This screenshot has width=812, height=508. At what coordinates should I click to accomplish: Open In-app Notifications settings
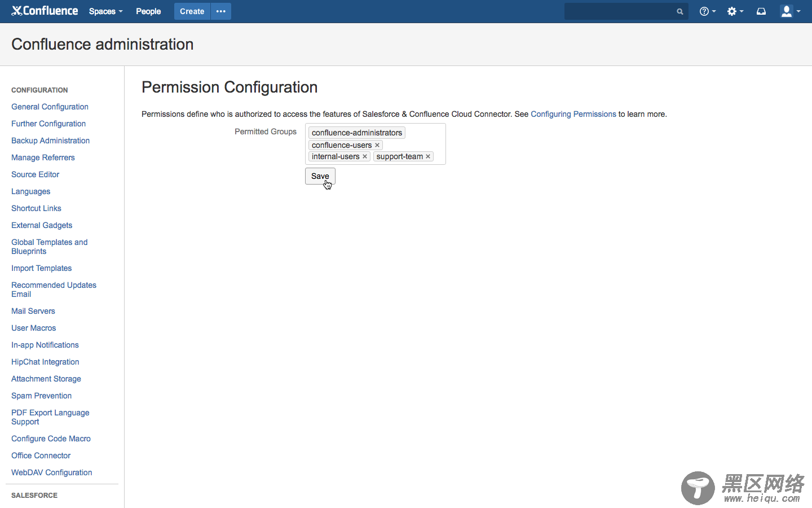45,345
